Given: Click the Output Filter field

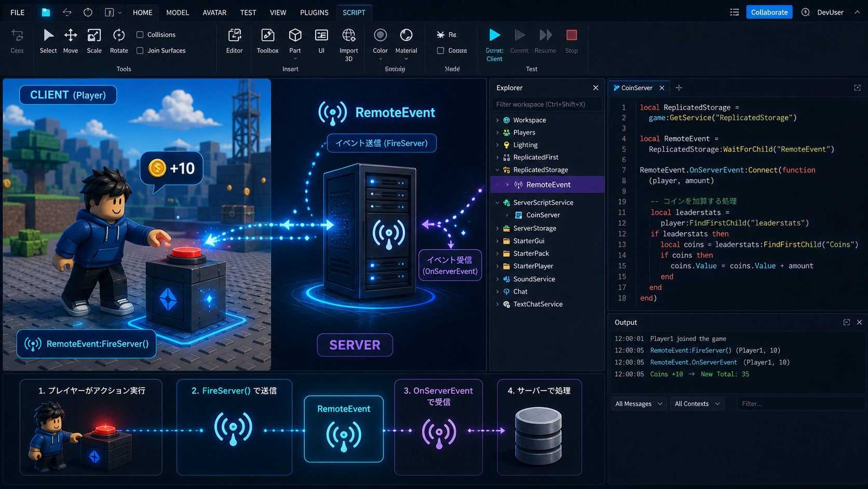Looking at the screenshot, I should 801,404.
